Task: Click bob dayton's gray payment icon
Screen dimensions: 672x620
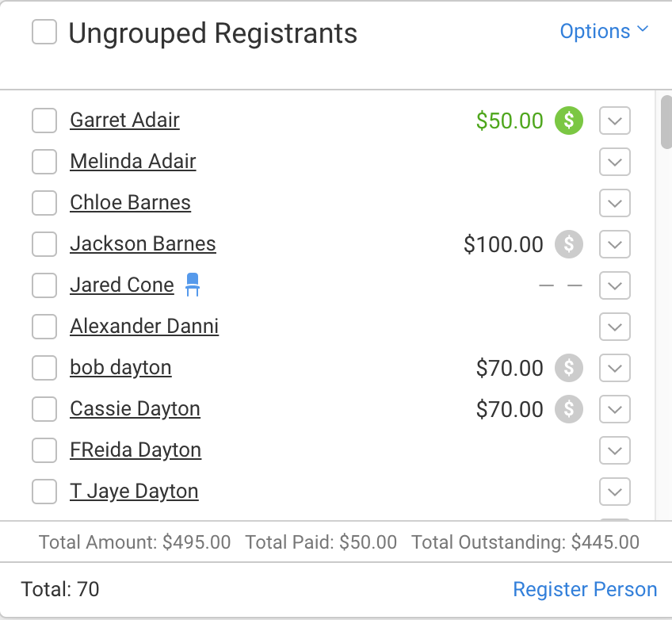Action: 569,368
